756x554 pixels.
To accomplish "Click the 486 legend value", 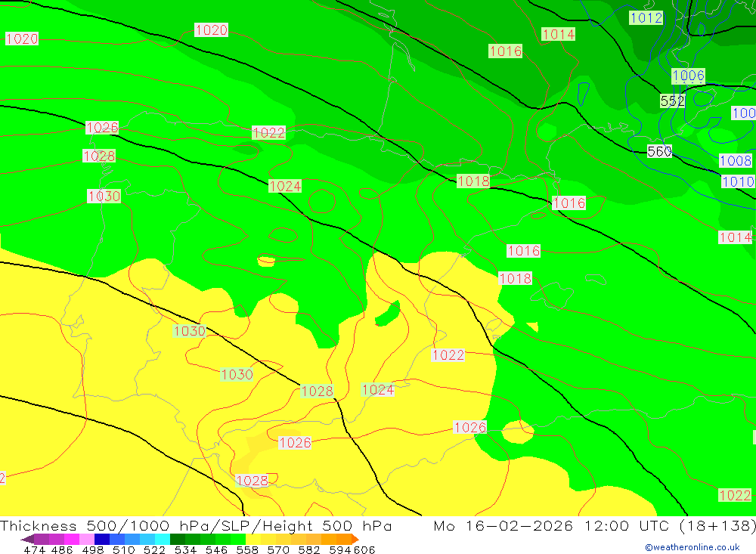I will pos(62,549).
